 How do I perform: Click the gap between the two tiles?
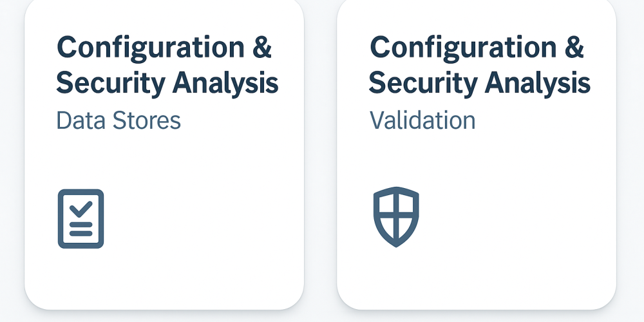[x=320, y=161]
